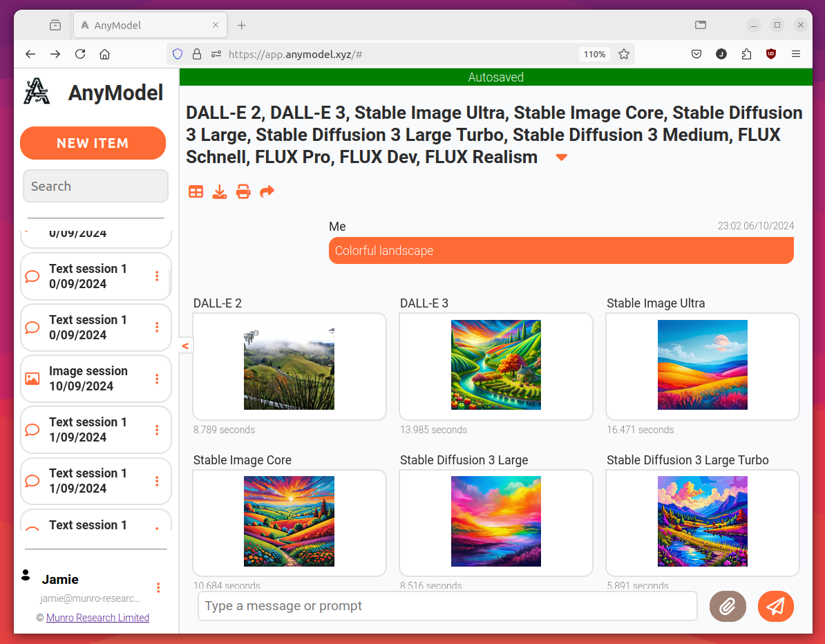Send the prompt with paper plane button
This screenshot has height=644, width=825.
[775, 606]
